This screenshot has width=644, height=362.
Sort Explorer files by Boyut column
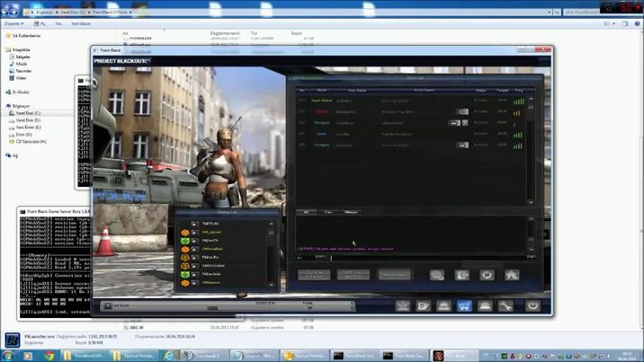(x=297, y=33)
